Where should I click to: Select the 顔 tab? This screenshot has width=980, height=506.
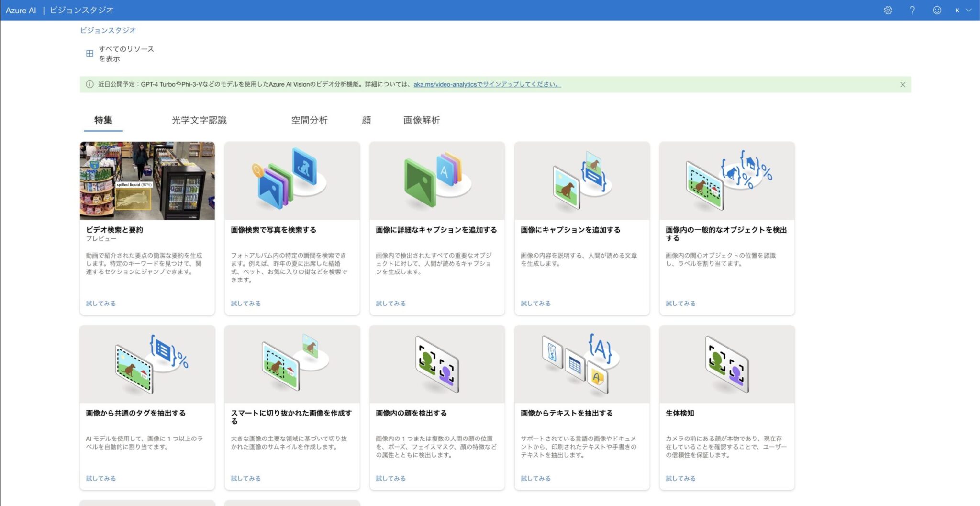point(366,120)
